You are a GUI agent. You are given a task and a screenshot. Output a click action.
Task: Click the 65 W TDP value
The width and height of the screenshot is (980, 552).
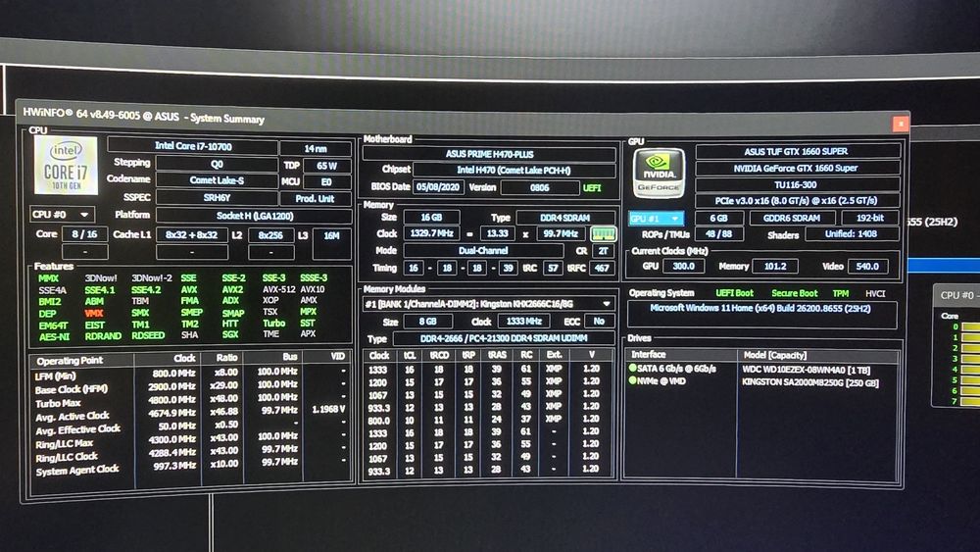coord(326,167)
